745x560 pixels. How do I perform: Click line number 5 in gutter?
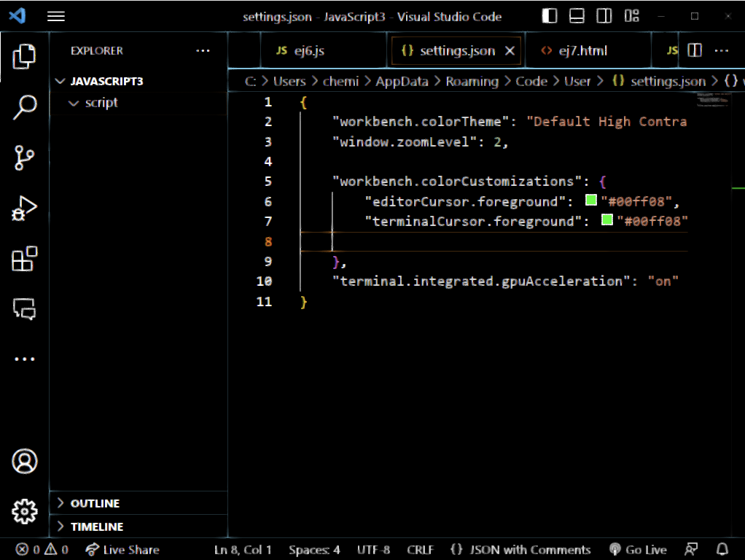click(x=268, y=182)
